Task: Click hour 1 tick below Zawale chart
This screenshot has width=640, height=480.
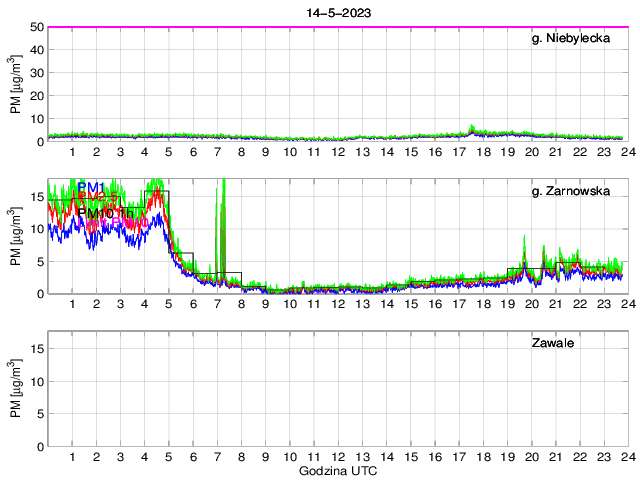Action: (72, 457)
